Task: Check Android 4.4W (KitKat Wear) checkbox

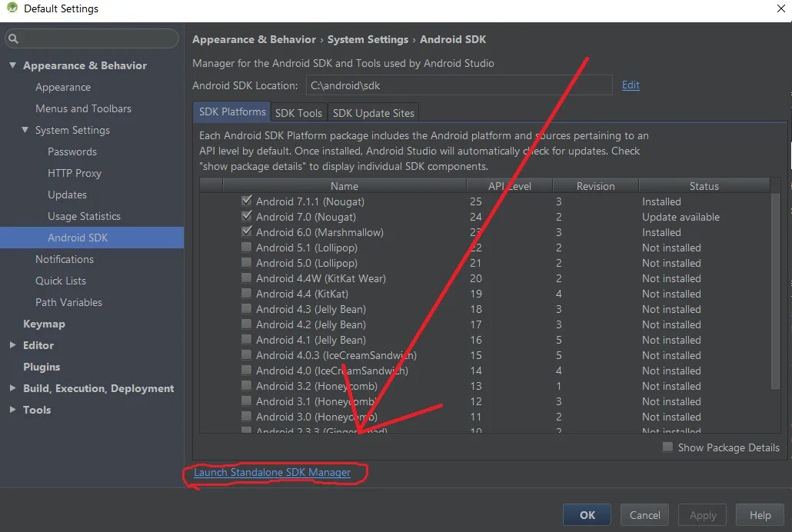Action: [247, 278]
